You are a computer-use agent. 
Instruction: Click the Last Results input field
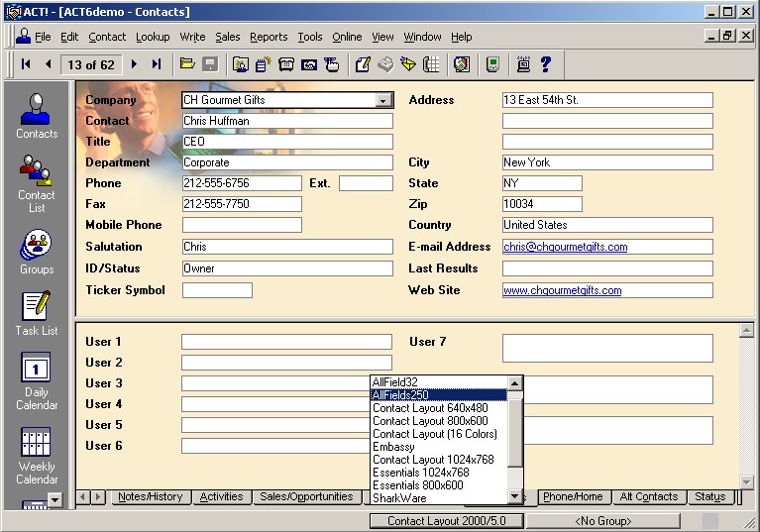(x=607, y=268)
